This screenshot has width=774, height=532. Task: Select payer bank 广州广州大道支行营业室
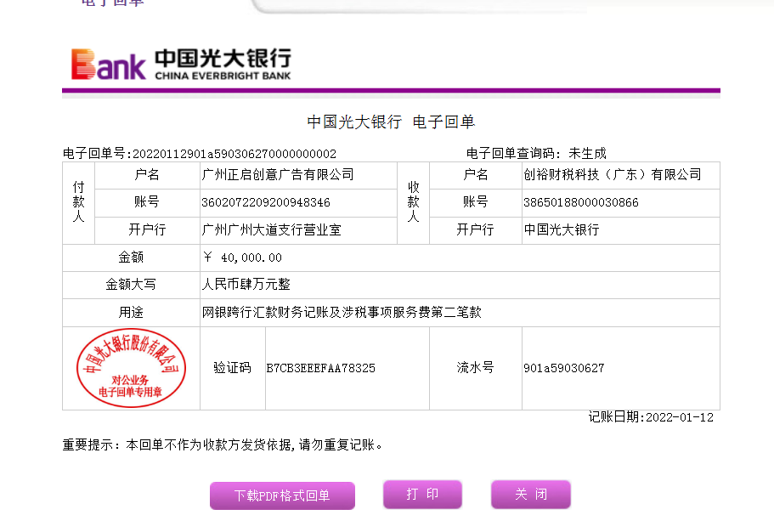[272, 230]
